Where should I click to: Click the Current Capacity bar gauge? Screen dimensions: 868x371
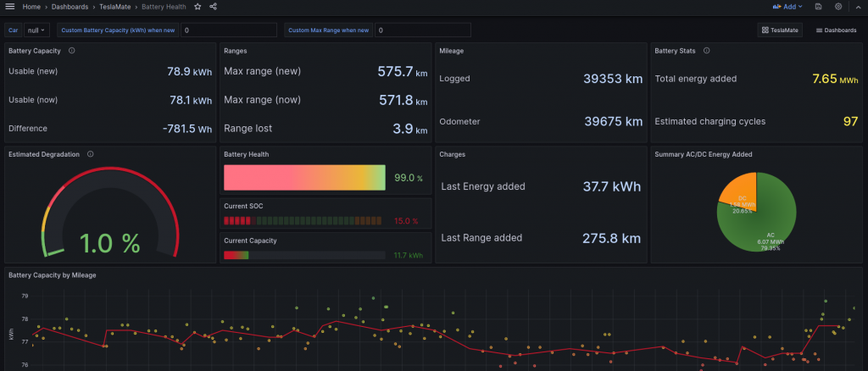(304, 256)
